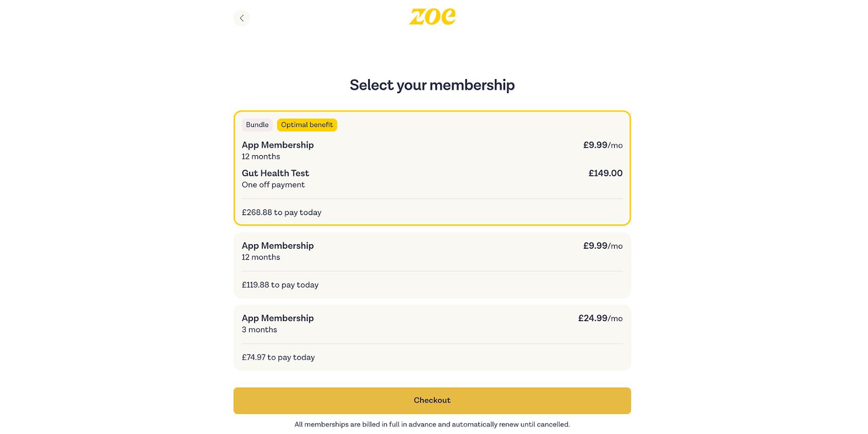This screenshot has width=868, height=434.
Task: Click the Gut Health Test line item
Action: 275,173
